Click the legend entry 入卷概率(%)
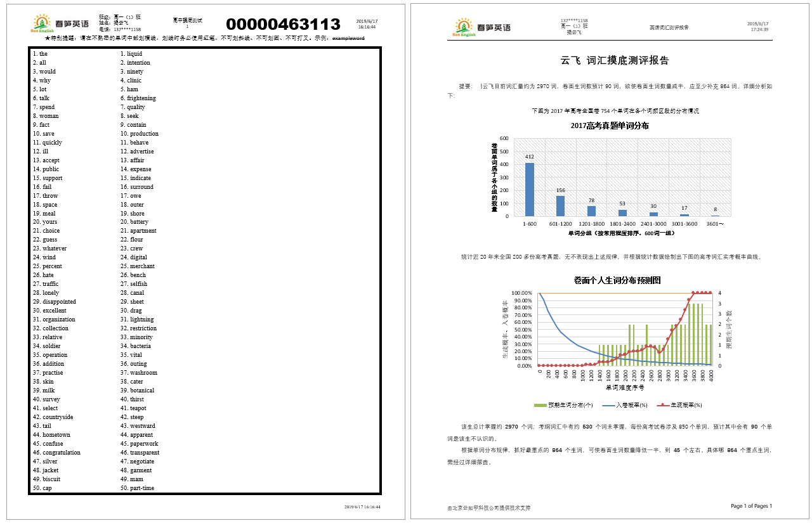Screen dimensions: 812x523 point(624,404)
